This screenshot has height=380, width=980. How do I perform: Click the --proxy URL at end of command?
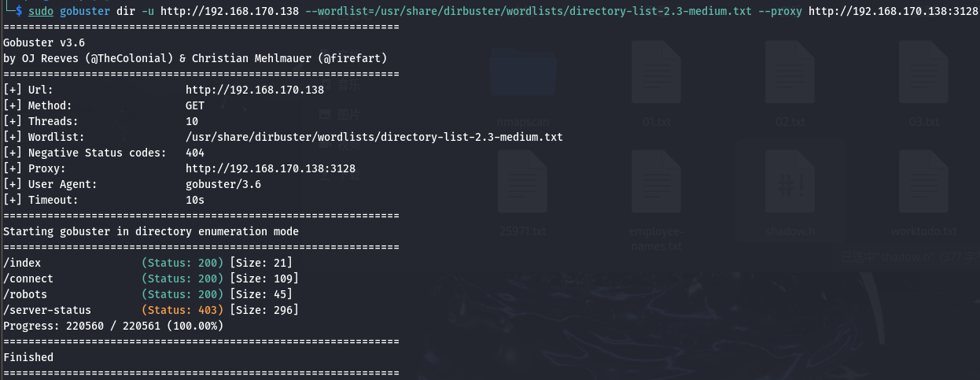pyautogui.click(x=893, y=12)
